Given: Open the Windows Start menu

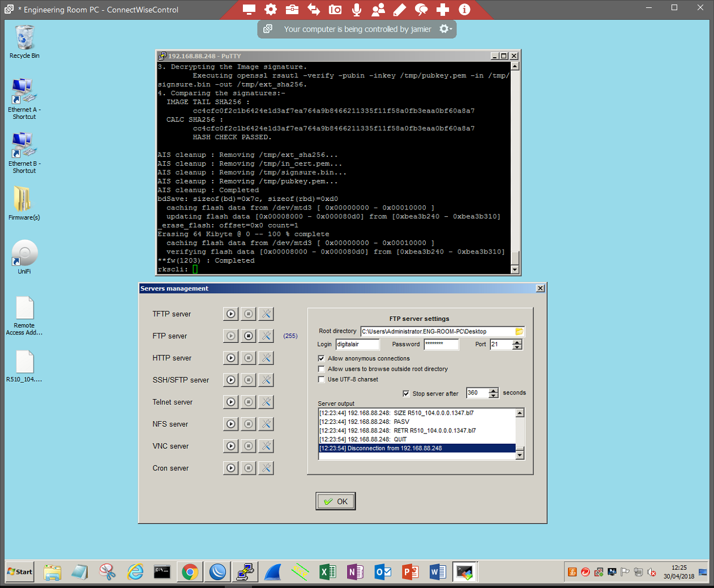Looking at the screenshot, I should pyautogui.click(x=20, y=572).
